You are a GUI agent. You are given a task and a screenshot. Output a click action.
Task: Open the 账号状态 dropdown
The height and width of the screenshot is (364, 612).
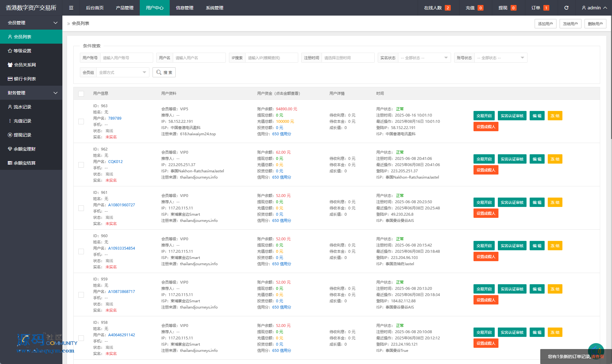click(x=500, y=58)
